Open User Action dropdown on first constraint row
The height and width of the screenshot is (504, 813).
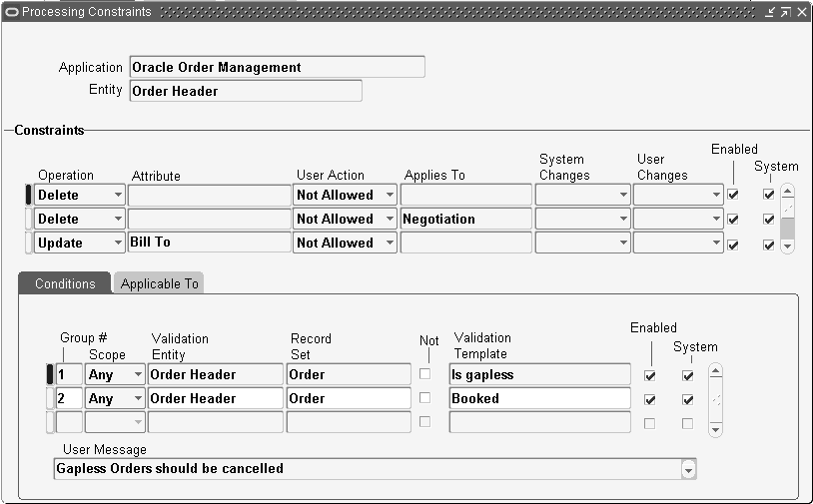tap(390, 195)
